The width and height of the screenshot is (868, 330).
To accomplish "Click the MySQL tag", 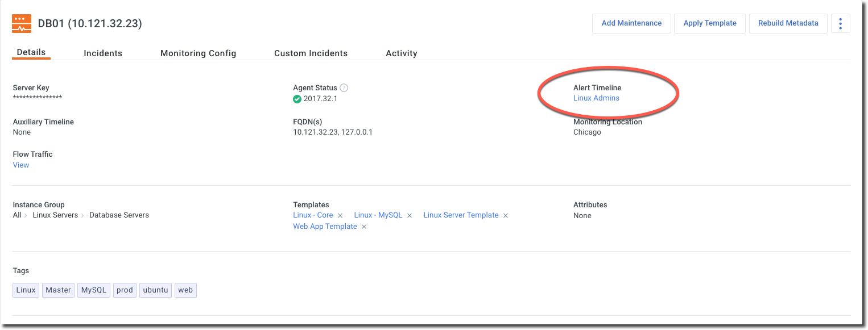I will [x=94, y=290].
